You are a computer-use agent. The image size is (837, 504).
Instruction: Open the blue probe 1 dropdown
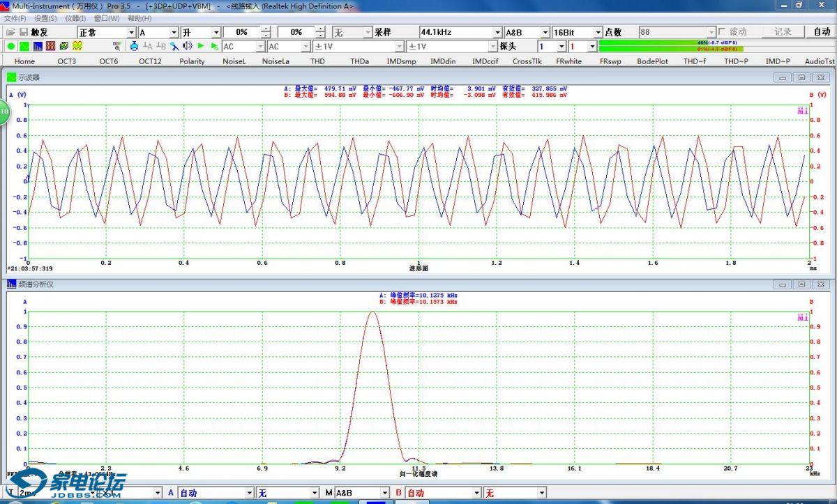[x=561, y=46]
